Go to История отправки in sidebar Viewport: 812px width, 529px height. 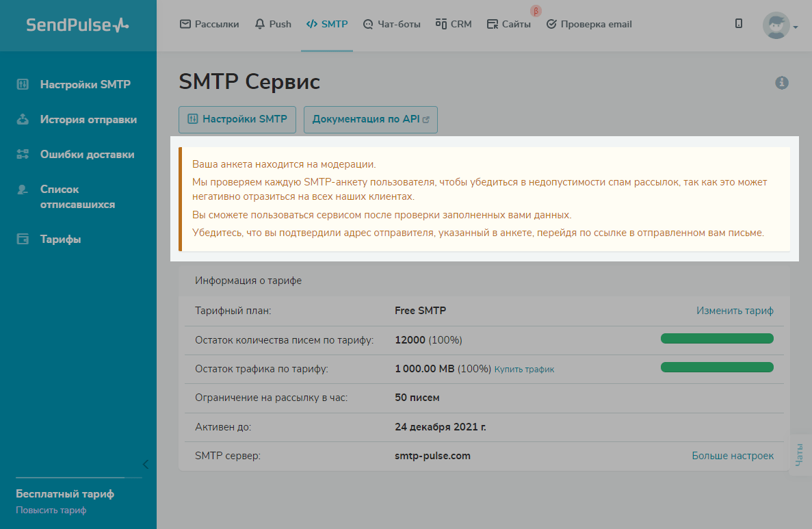88,120
